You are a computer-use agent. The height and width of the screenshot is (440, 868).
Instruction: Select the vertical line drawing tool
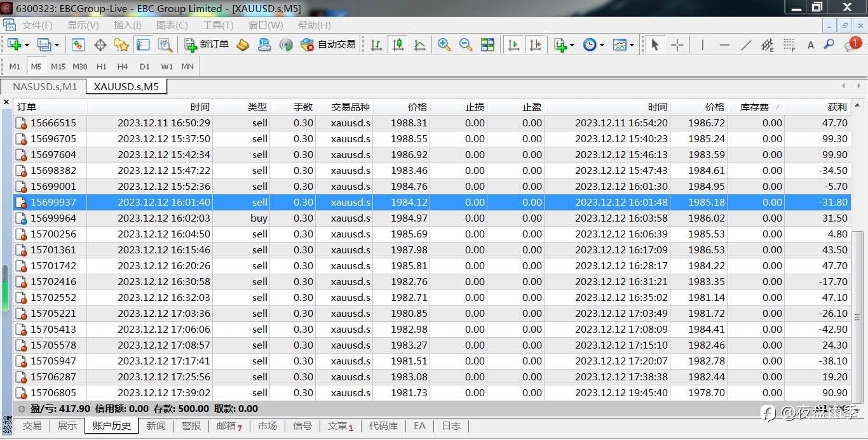point(702,44)
